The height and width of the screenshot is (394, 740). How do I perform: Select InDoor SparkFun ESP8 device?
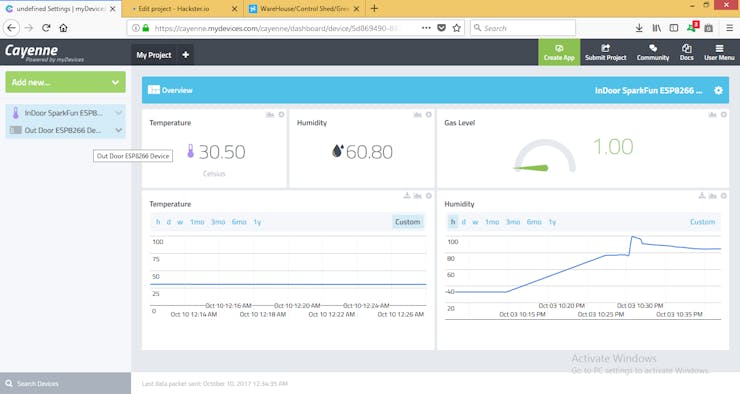(x=63, y=113)
